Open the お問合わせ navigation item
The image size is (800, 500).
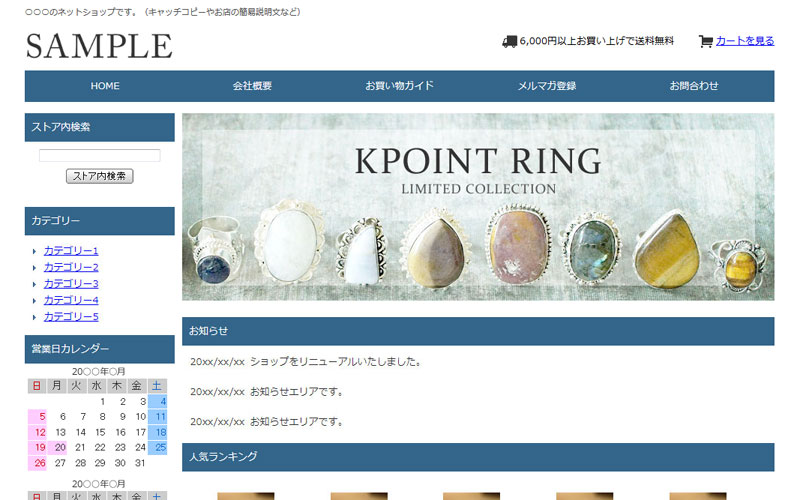tap(694, 86)
